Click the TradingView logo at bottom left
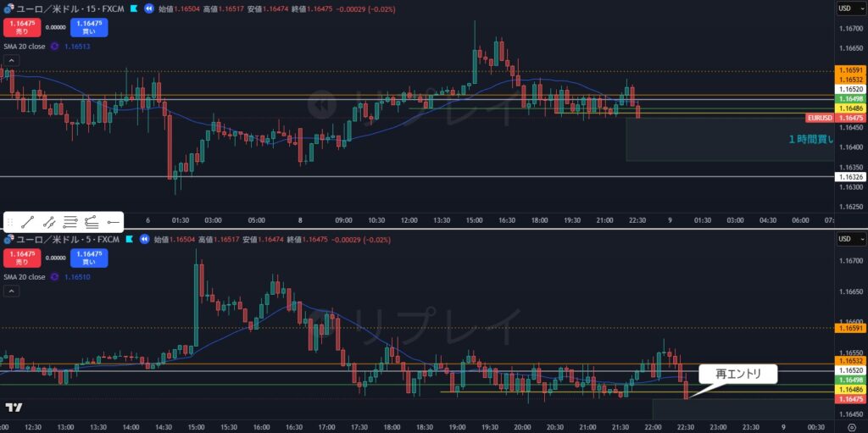This screenshot has height=433, width=868. coord(14,408)
